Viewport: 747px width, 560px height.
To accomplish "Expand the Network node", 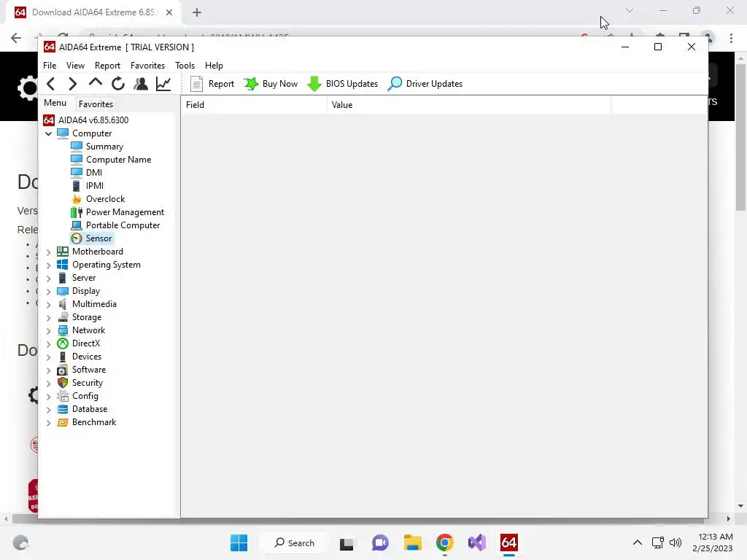I will point(48,330).
